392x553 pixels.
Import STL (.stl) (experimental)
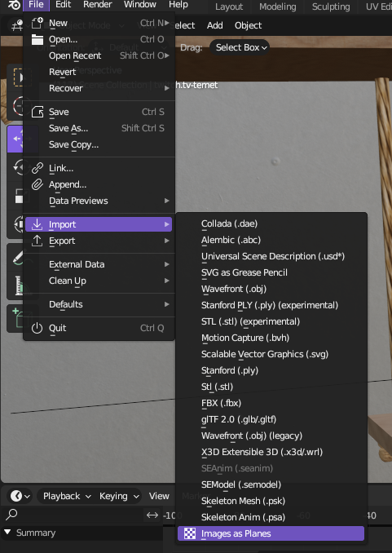[x=271, y=321]
